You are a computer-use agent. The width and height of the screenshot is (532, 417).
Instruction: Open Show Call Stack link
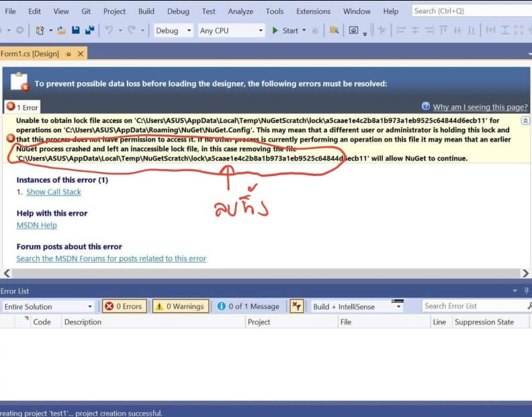coord(54,191)
